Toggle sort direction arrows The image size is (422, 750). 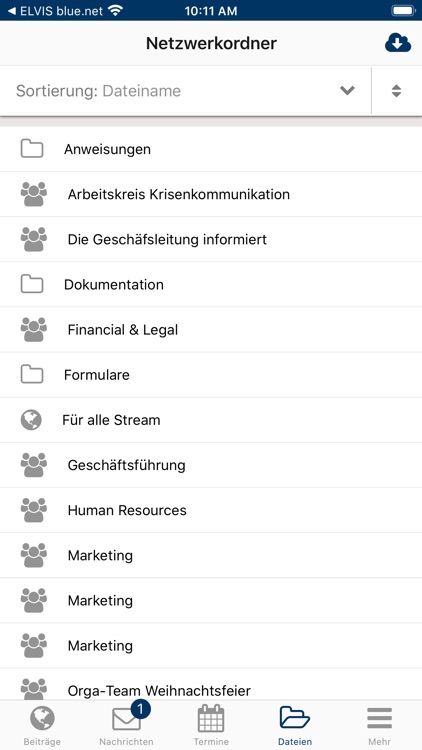pyautogui.click(x=396, y=91)
